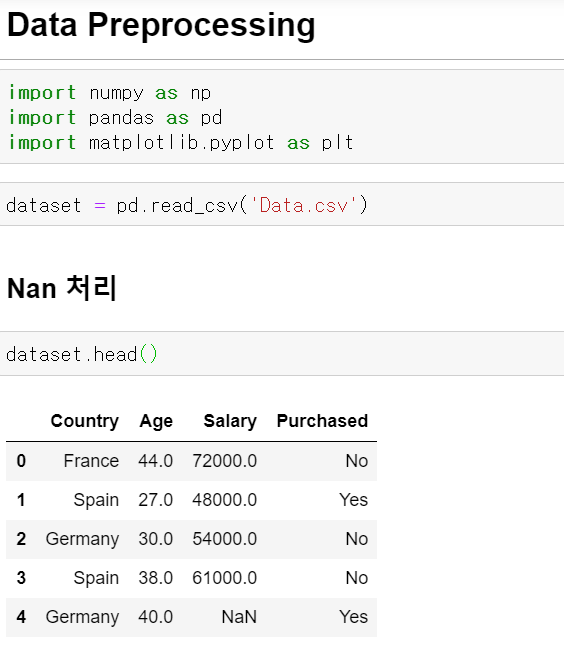This screenshot has width=564, height=662.
Task: Click the France cell in Country column
Action: click(91, 461)
